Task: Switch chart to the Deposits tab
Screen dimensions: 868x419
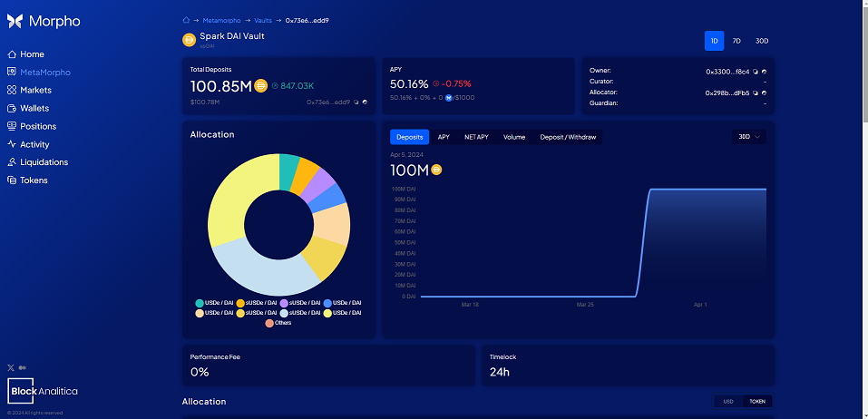Action: (x=410, y=137)
